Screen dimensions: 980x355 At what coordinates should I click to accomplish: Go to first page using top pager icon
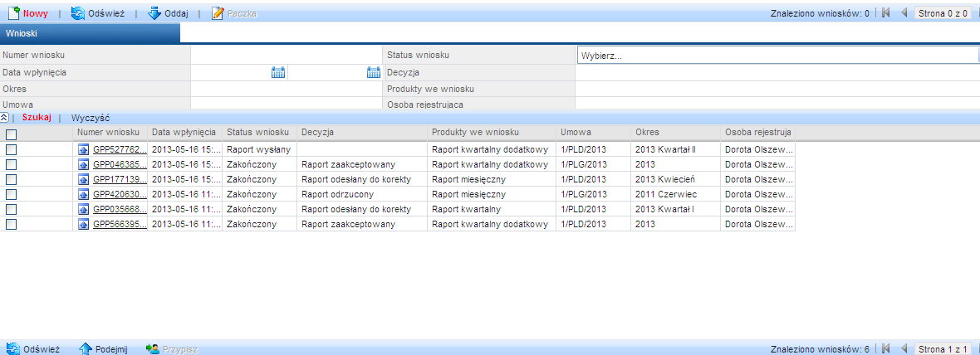click(x=885, y=13)
